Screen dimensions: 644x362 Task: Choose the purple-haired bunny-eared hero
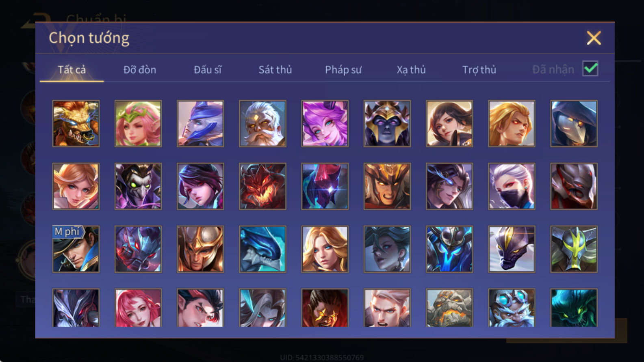(325, 123)
